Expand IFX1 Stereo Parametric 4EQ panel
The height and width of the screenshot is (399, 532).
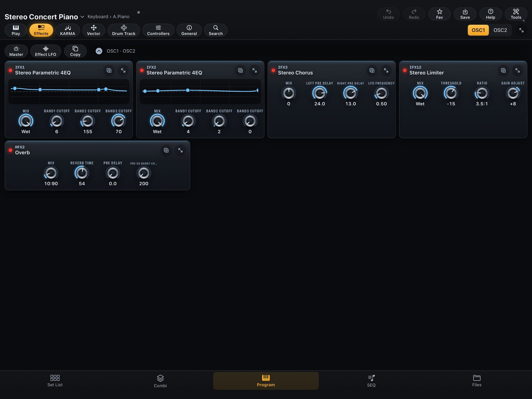(x=123, y=70)
